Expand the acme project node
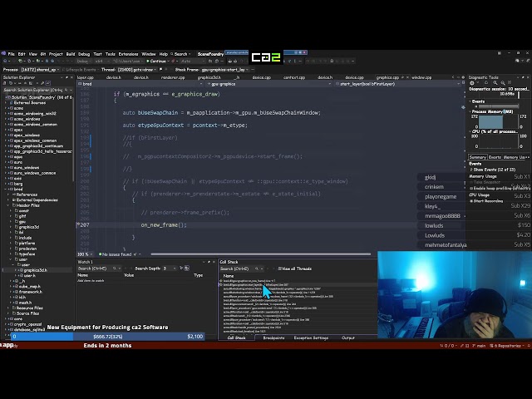The image size is (532, 399). point(6,108)
